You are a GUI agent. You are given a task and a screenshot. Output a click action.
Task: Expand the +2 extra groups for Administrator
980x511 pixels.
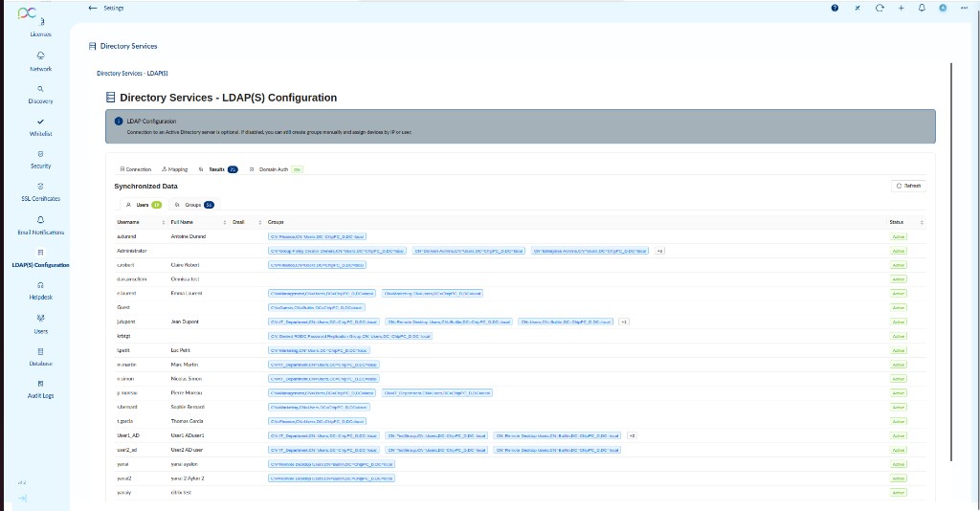click(660, 251)
